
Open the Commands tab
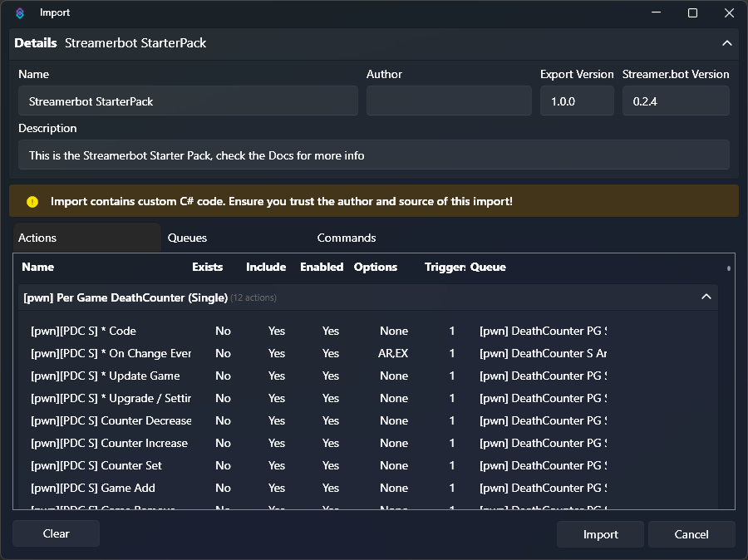click(x=346, y=238)
